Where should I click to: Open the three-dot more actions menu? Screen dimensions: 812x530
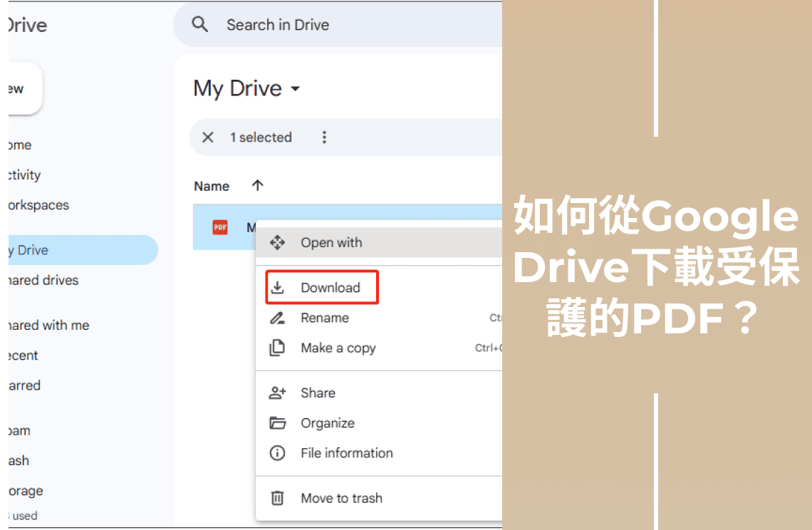click(324, 137)
